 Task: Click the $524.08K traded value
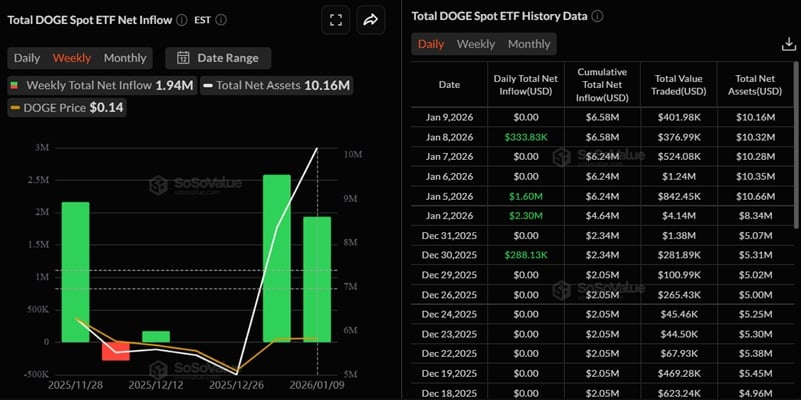coord(679,156)
